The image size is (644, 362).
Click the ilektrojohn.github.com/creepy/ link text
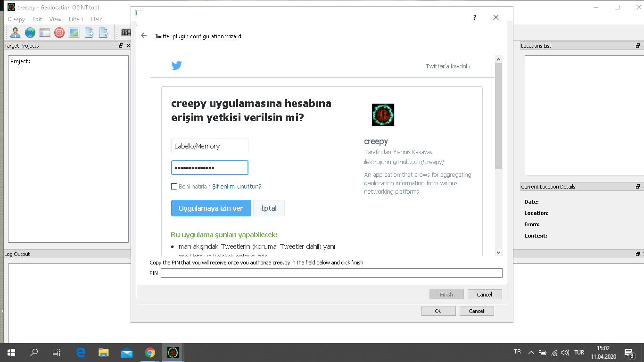click(404, 162)
